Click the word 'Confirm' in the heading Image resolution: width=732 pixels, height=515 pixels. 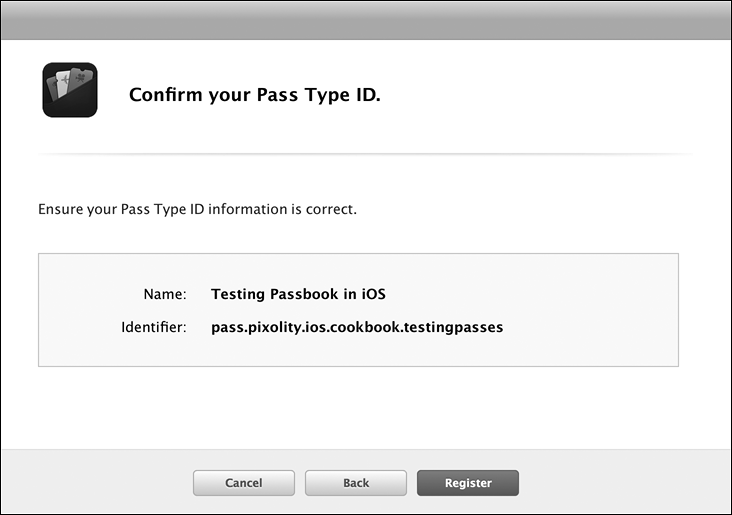coord(159,96)
